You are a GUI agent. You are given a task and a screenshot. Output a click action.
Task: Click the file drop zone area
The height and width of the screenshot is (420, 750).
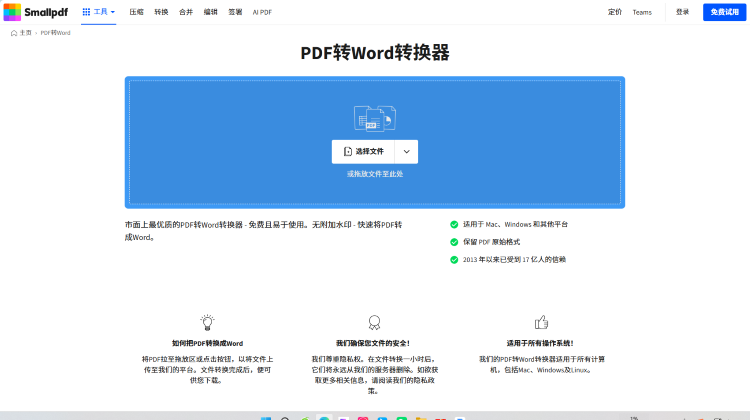375,143
